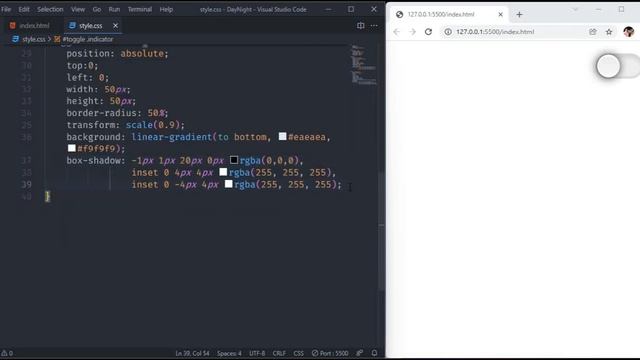
Task: Open the browser tab search dropdown
Action: 575,9
